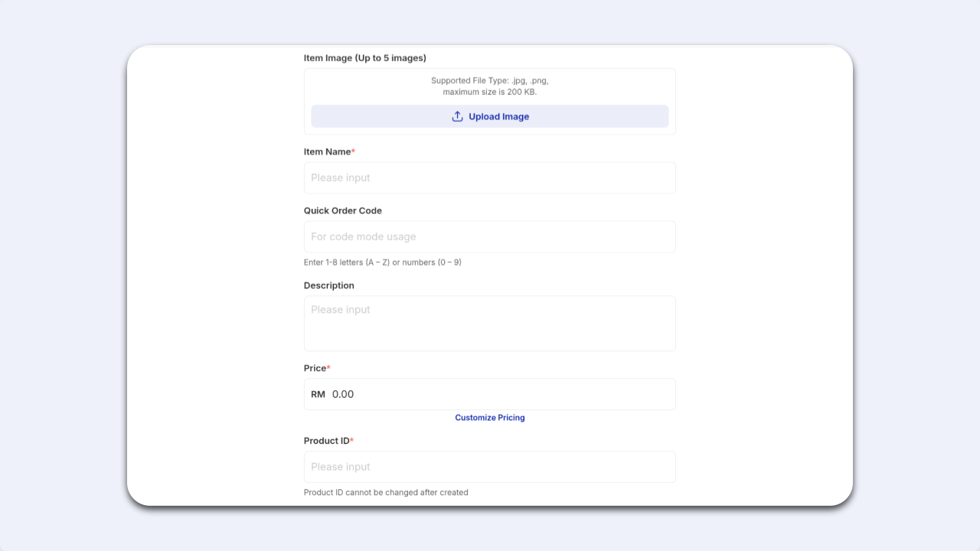Click the Supported File Type text line
Image resolution: width=980 pixels, height=551 pixels.
pos(490,80)
